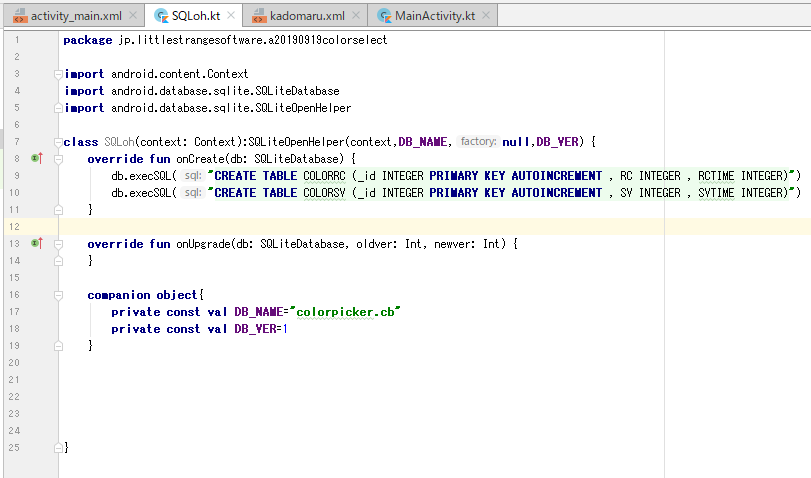Click the factory: parameter hint
Image resolution: width=811 pixels, height=478 pixels.
coord(478,141)
